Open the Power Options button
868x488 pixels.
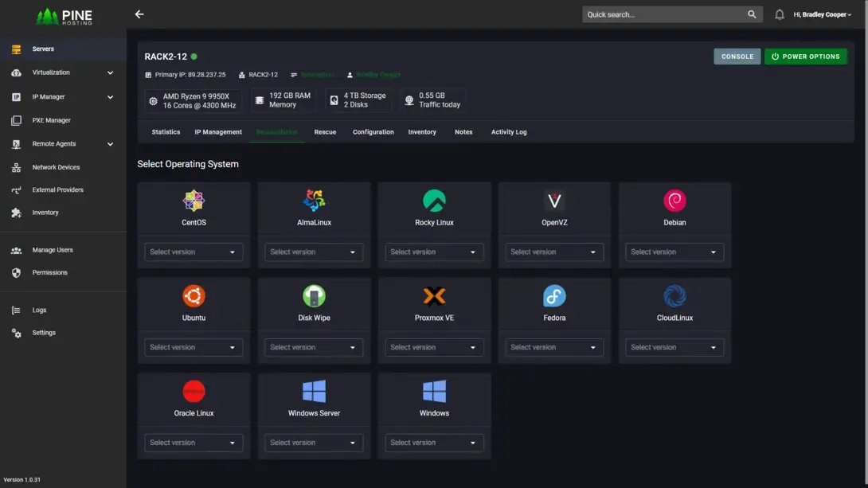click(805, 57)
